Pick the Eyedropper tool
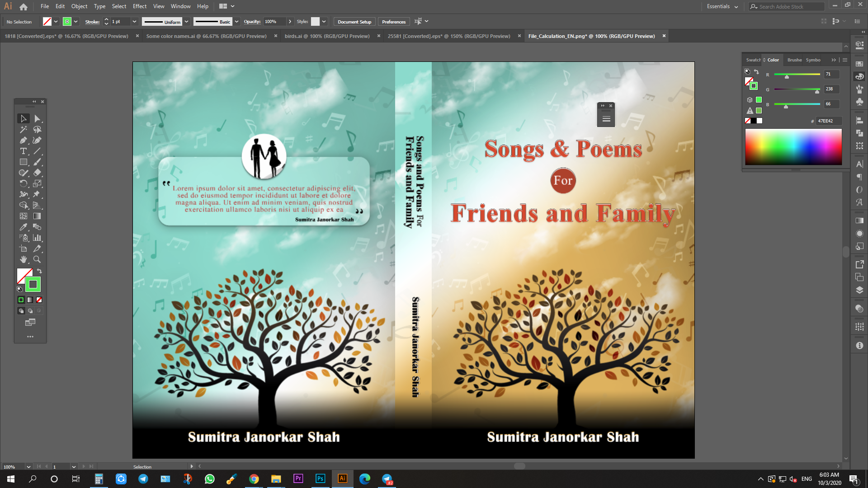 [x=24, y=227]
